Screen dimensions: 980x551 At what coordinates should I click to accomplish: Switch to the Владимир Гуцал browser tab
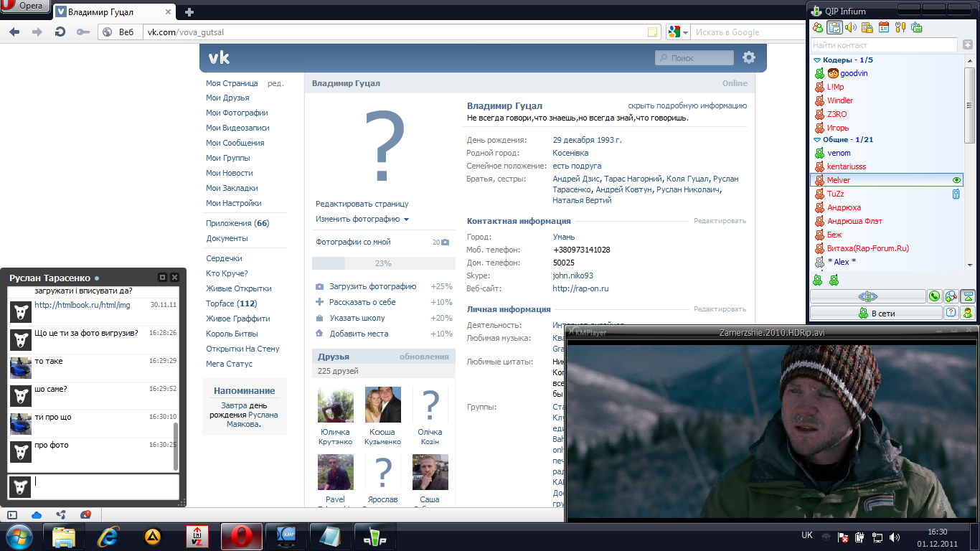click(x=115, y=11)
